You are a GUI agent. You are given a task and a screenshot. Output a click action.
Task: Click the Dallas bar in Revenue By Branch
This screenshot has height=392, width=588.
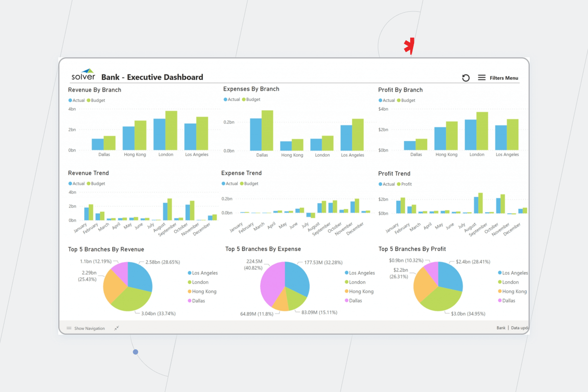[x=98, y=144]
